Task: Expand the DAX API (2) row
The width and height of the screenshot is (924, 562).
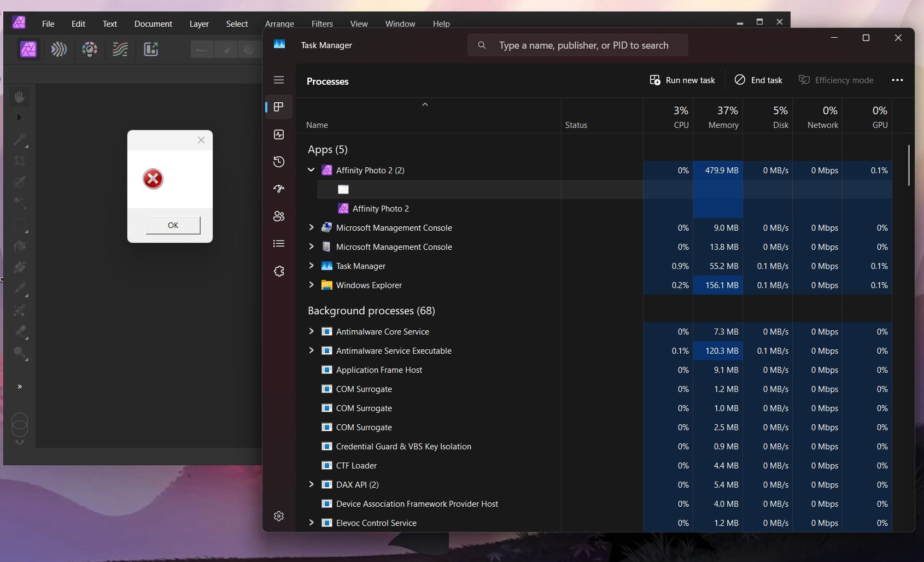Action: (x=311, y=484)
